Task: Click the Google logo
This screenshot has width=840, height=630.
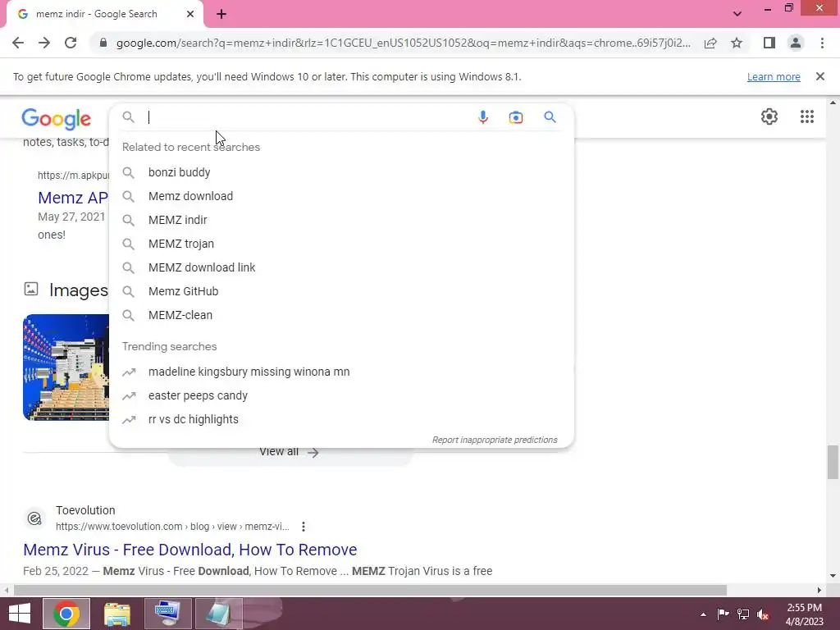Action: [57, 119]
